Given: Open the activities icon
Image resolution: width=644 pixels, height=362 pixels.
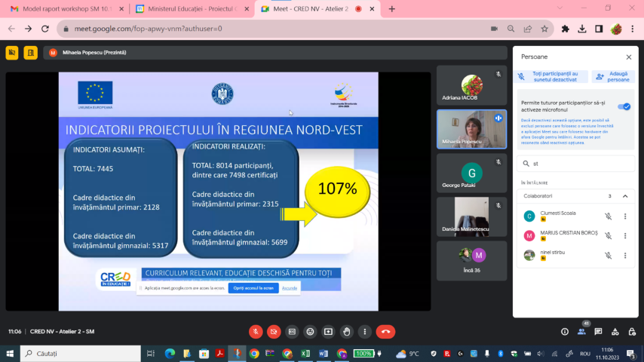Looking at the screenshot, I should coord(615,331).
